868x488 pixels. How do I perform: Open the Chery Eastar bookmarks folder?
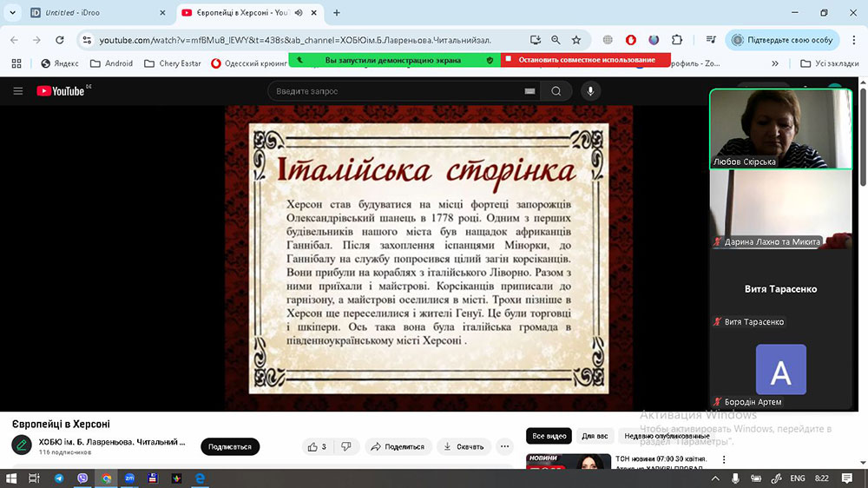pos(172,63)
